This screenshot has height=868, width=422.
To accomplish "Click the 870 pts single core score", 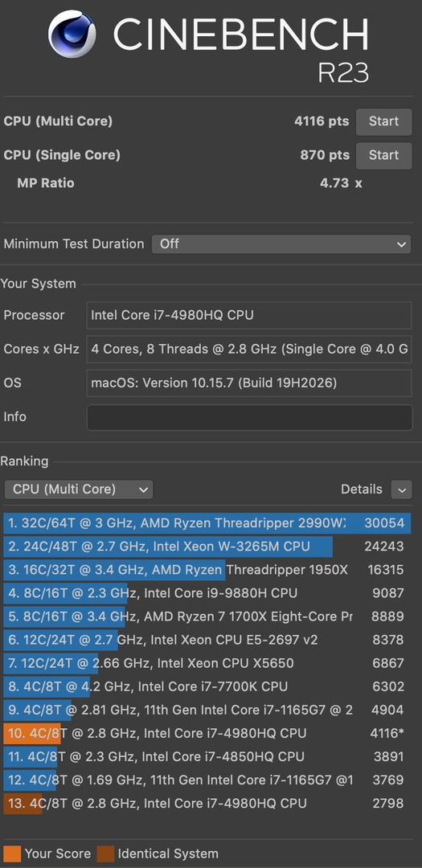I will tap(325, 155).
